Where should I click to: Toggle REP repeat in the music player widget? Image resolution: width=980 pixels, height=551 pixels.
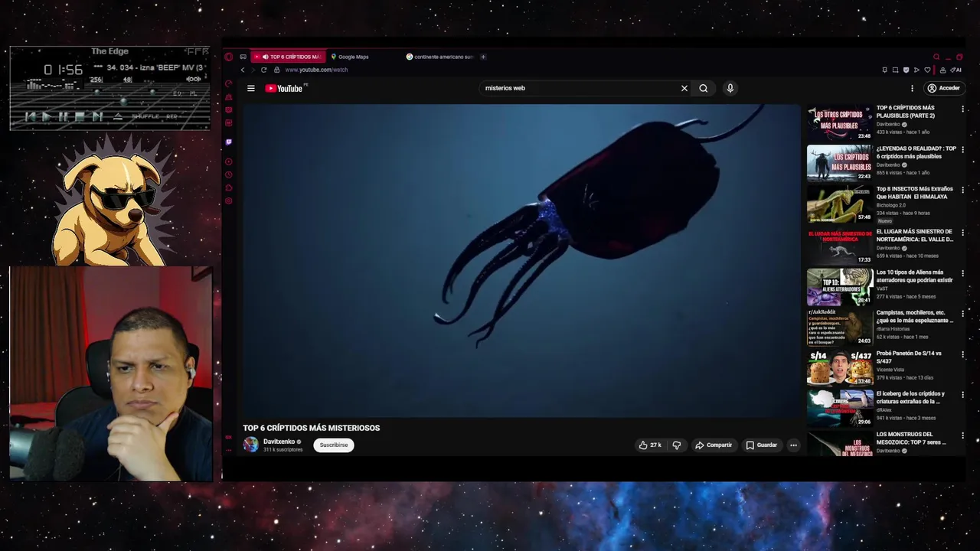pos(171,116)
